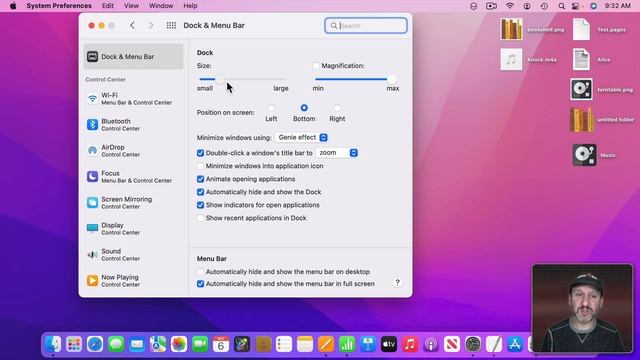
Task: Toggle automatically hide and show the Dock
Action: pyautogui.click(x=200, y=192)
